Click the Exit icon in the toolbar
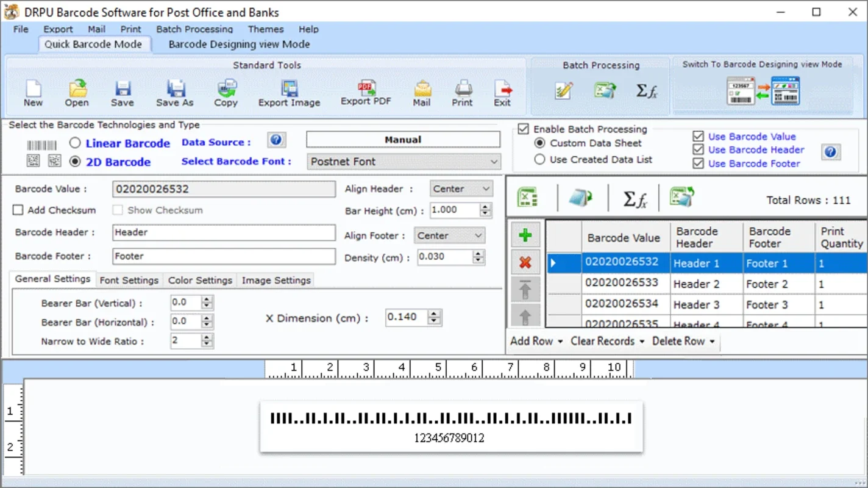Viewport: 868px width, 488px height. (x=503, y=88)
